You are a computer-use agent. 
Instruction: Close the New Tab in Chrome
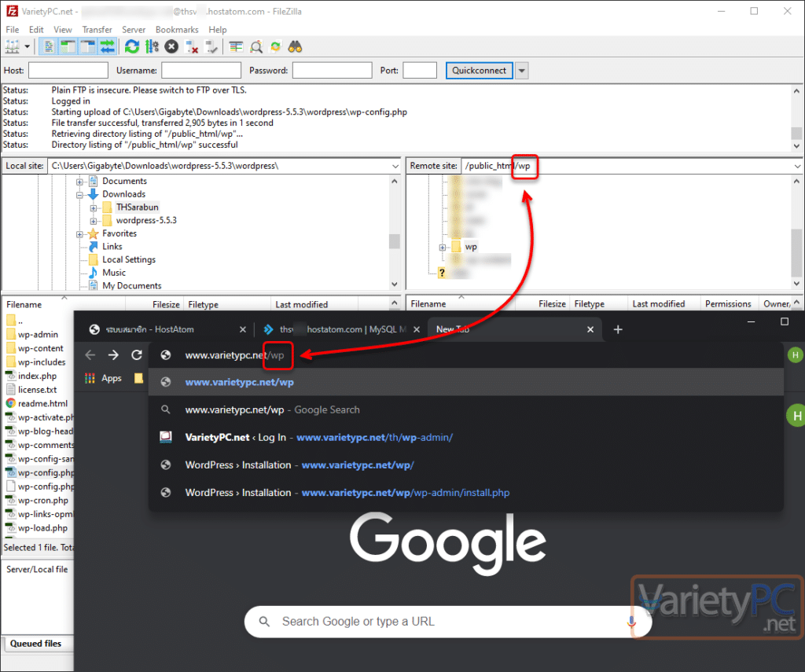click(x=590, y=329)
